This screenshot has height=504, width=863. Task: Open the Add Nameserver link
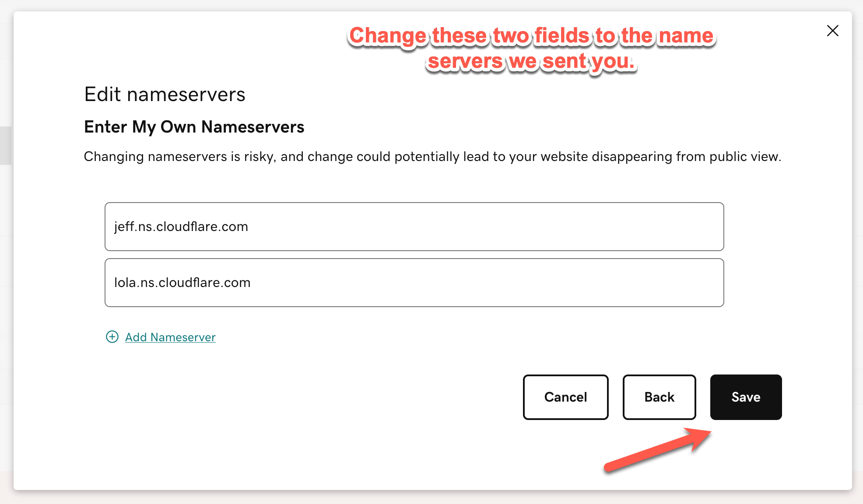[x=170, y=337]
